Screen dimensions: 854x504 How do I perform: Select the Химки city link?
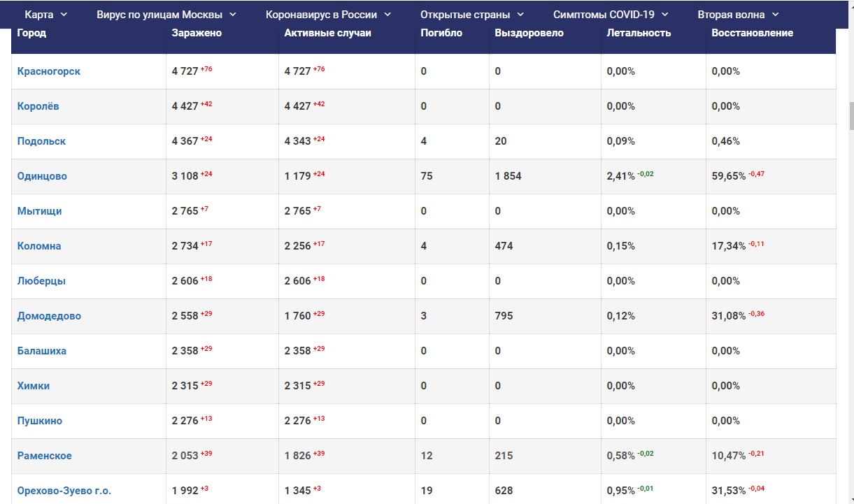pyautogui.click(x=34, y=386)
